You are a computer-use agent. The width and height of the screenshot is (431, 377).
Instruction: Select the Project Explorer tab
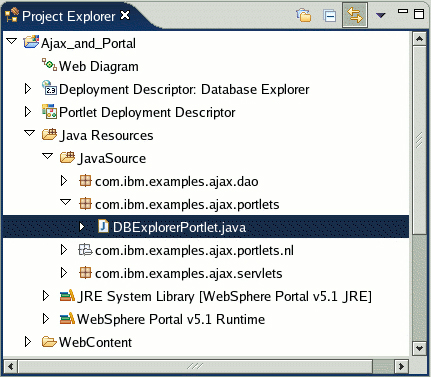[x=68, y=16]
